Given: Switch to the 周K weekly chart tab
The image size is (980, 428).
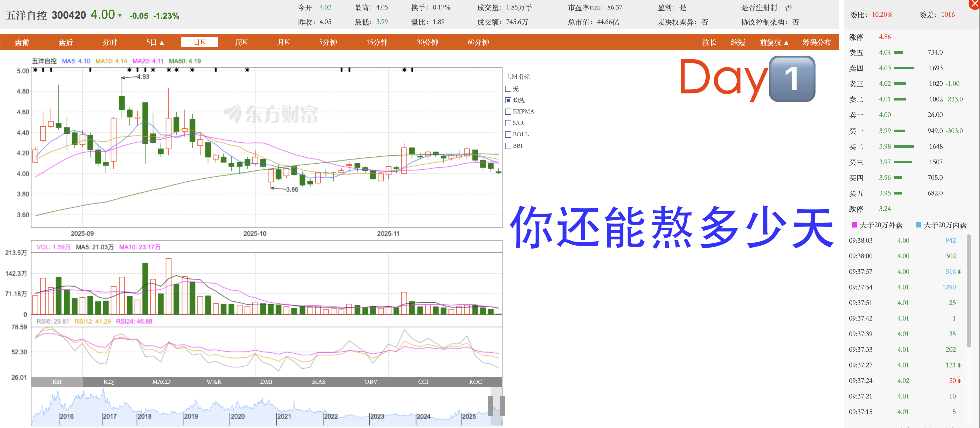Looking at the screenshot, I should (241, 42).
